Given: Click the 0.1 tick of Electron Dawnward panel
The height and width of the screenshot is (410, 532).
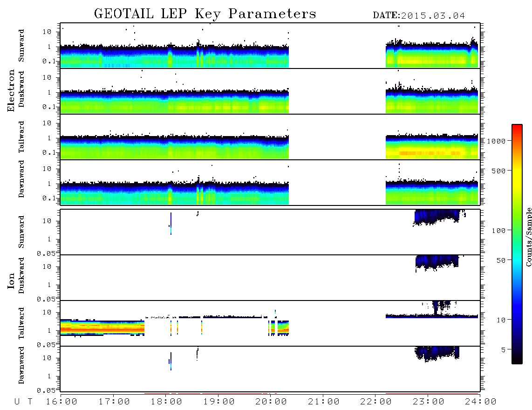Looking at the screenshot, I should (49, 198).
